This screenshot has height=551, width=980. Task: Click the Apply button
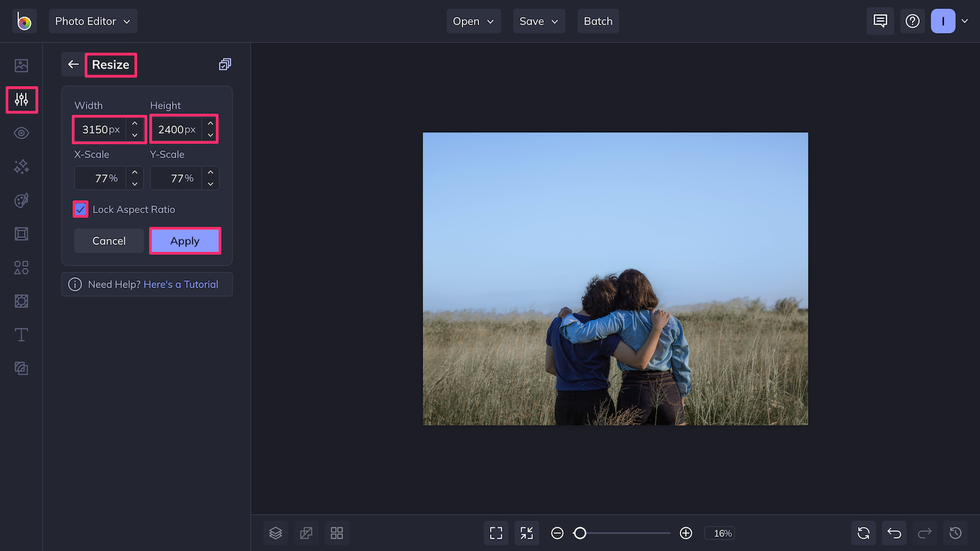[x=185, y=241]
